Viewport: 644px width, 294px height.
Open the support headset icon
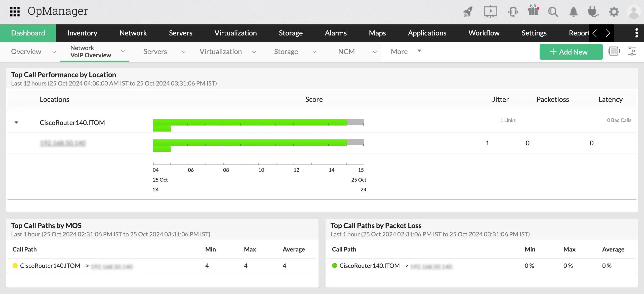pyautogui.click(x=513, y=12)
